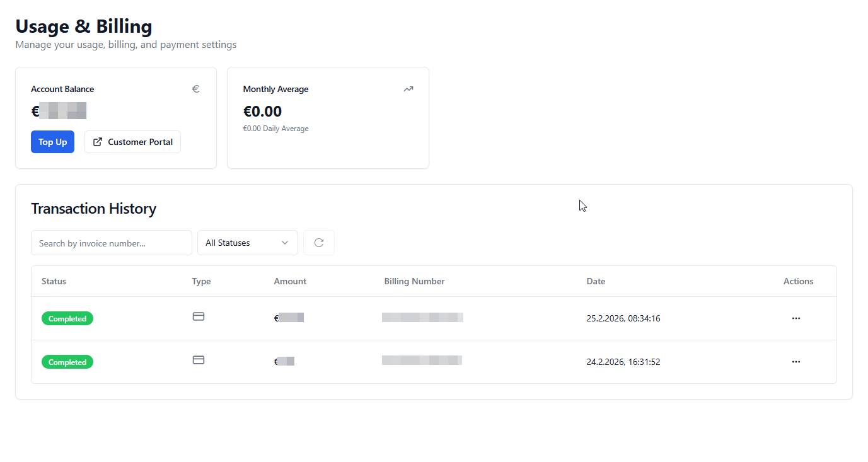Click the Billing Number column header
This screenshot has height=462, width=868.
(414, 281)
